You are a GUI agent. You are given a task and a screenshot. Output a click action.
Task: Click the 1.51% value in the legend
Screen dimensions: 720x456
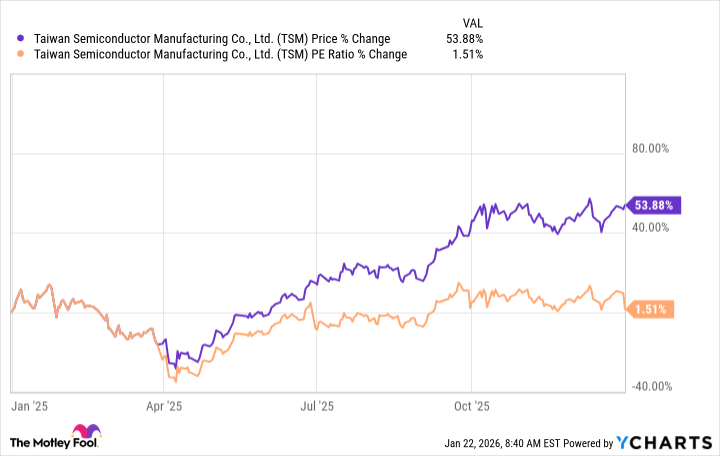(467, 54)
